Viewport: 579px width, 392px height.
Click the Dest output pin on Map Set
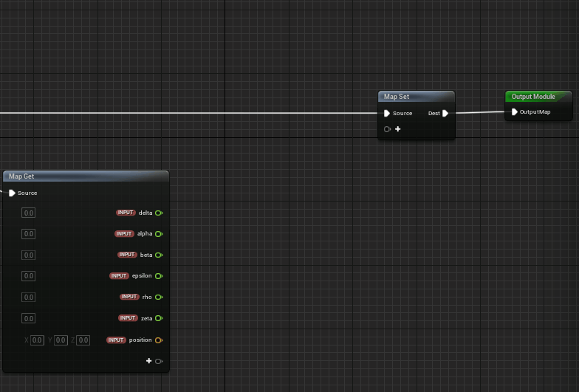445,114
